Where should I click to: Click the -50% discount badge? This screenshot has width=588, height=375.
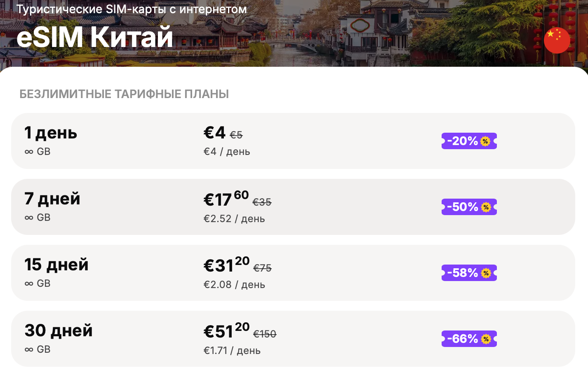point(469,207)
